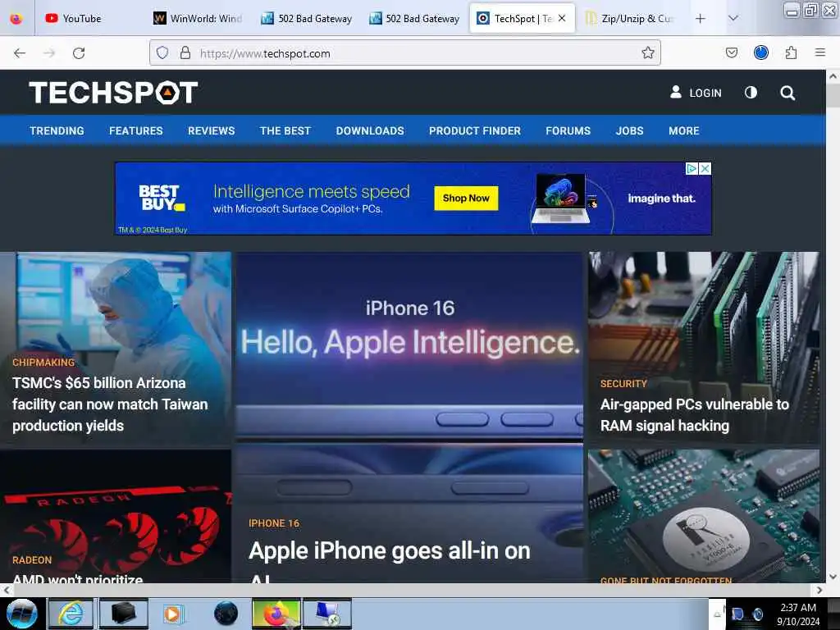Open TSMC Arizona facility article

click(110, 404)
